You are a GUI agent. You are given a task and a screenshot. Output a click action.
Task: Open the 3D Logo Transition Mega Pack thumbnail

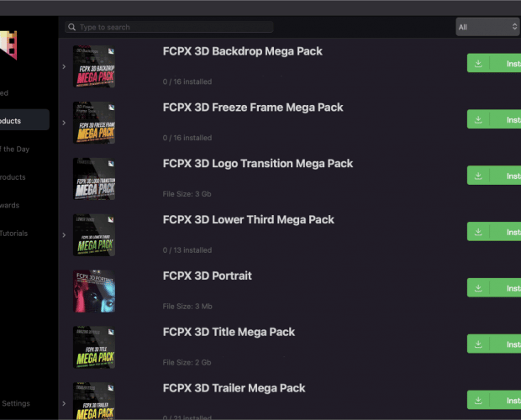(94, 179)
